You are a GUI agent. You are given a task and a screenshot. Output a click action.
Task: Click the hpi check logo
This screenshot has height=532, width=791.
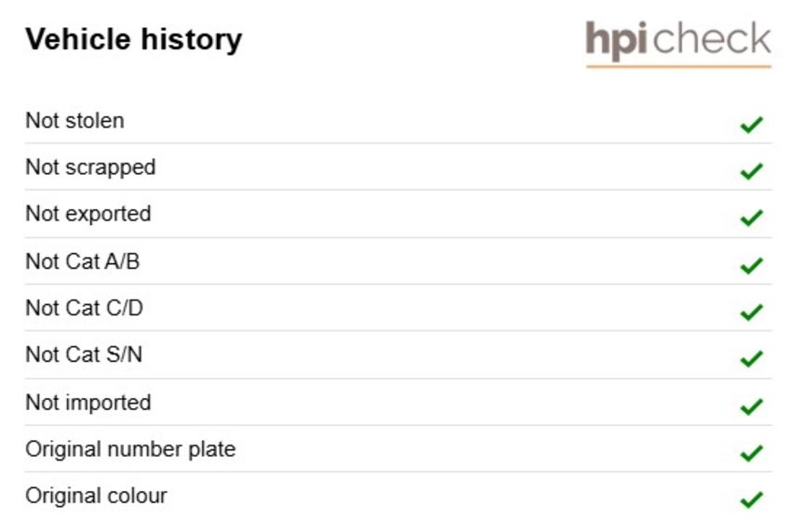click(x=678, y=44)
